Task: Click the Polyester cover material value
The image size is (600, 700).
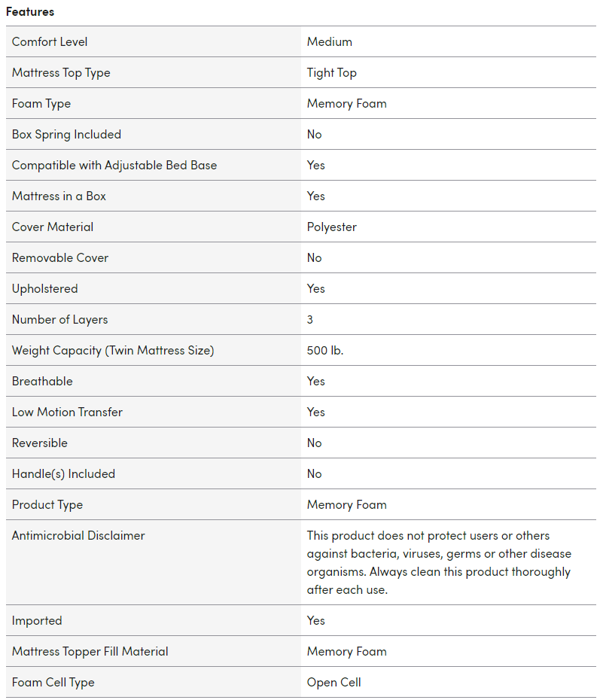Action: coord(332,227)
